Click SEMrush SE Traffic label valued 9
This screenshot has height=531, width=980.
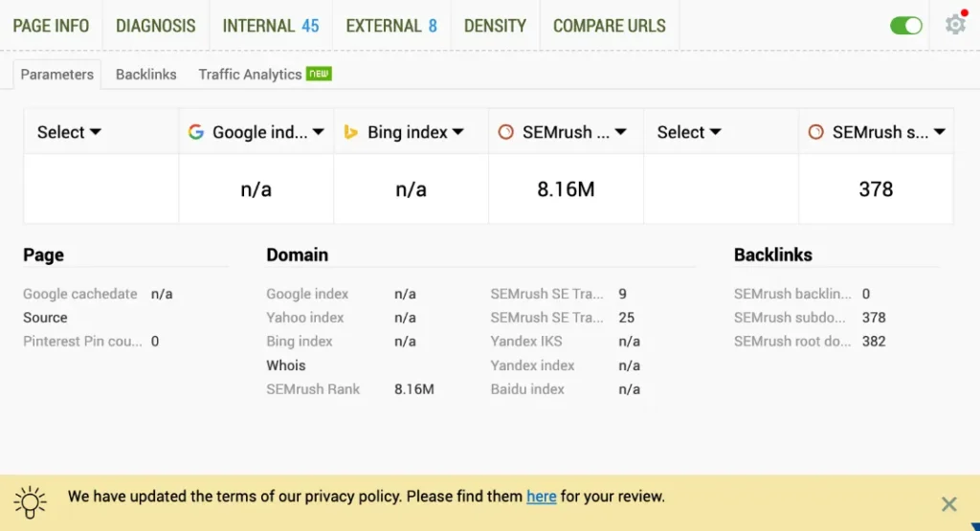(546, 294)
